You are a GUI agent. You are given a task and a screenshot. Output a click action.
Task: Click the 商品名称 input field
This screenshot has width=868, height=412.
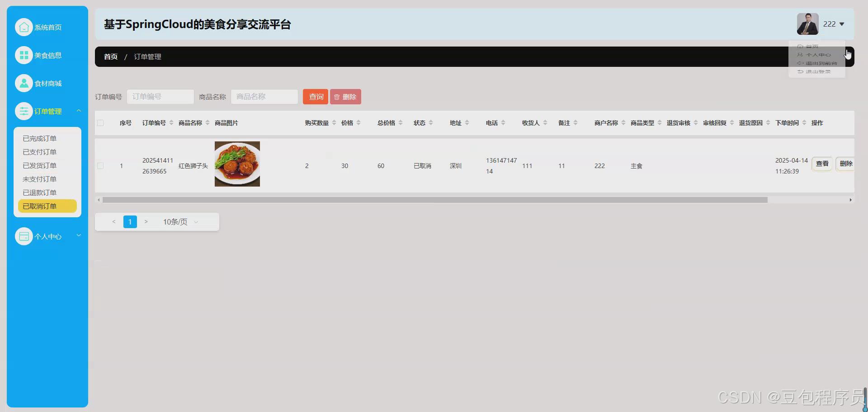pyautogui.click(x=264, y=96)
